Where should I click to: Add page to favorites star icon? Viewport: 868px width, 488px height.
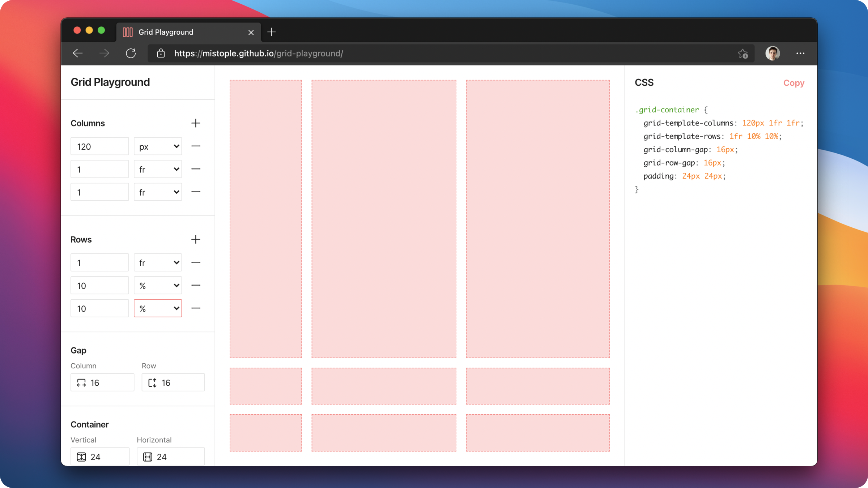point(743,53)
